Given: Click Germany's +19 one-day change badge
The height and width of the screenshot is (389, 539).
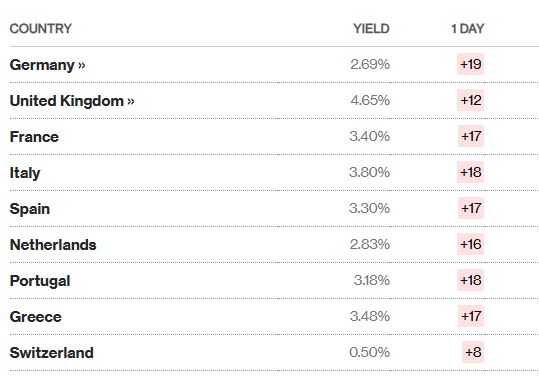Looking at the screenshot, I should (470, 64).
